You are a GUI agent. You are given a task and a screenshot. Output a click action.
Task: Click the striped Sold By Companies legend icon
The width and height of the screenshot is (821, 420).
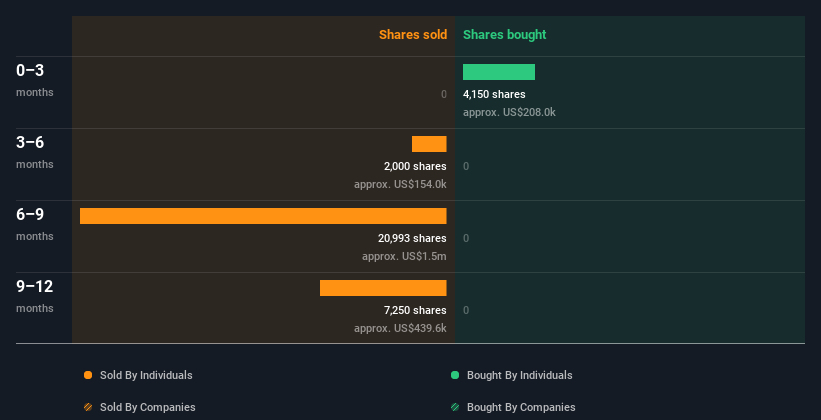click(88, 407)
